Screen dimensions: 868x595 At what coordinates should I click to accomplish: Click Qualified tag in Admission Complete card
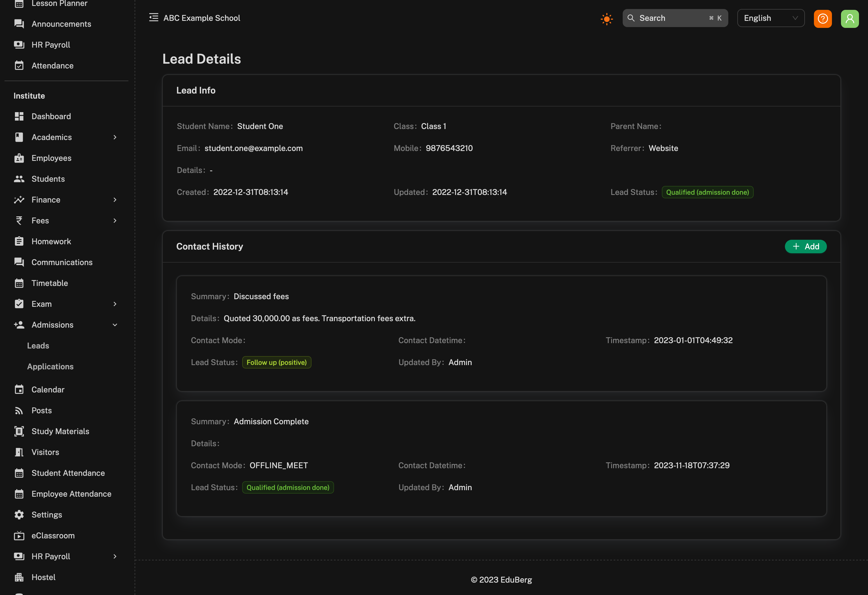288,487
